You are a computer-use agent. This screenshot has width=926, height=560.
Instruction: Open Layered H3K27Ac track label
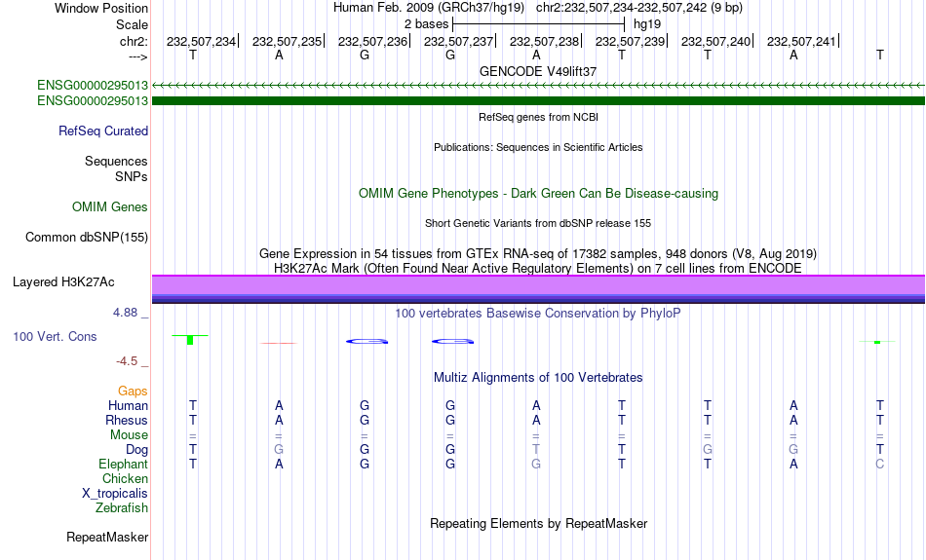[x=63, y=282]
